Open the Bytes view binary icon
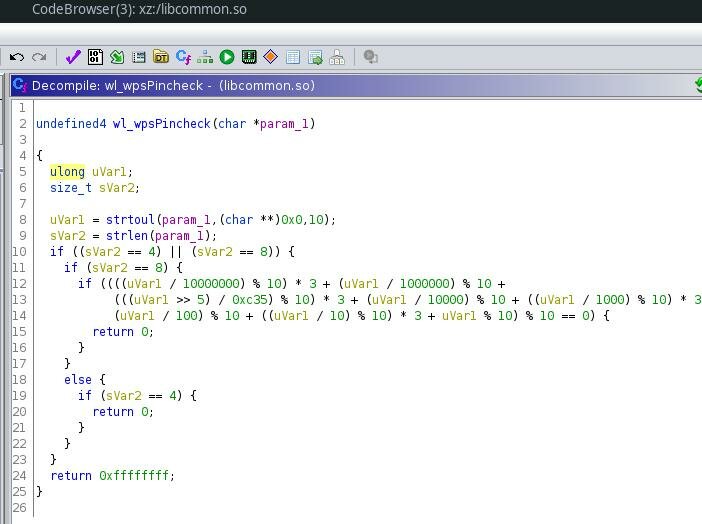This screenshot has width=702, height=524. click(x=95, y=57)
